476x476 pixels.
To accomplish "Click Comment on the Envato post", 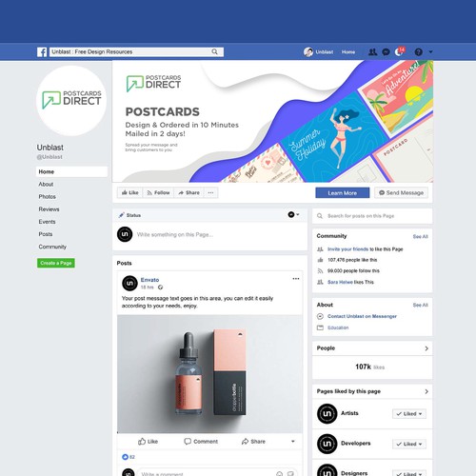I will point(201,442).
